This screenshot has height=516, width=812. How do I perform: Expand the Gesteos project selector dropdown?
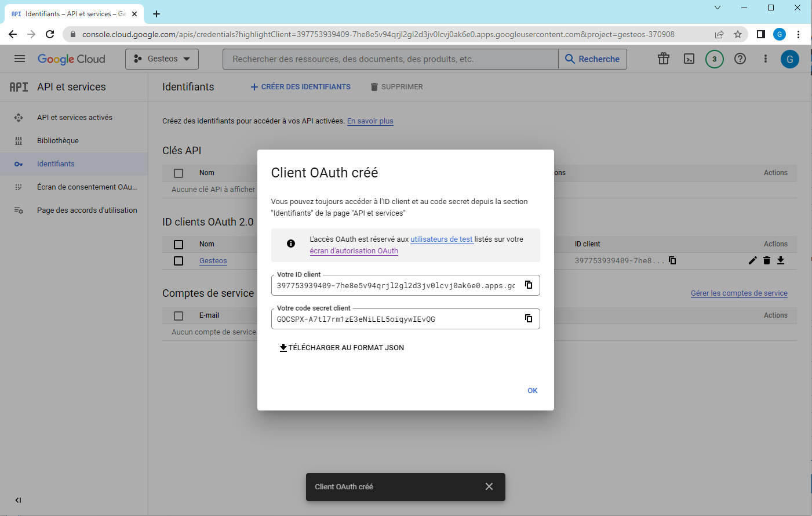click(162, 59)
